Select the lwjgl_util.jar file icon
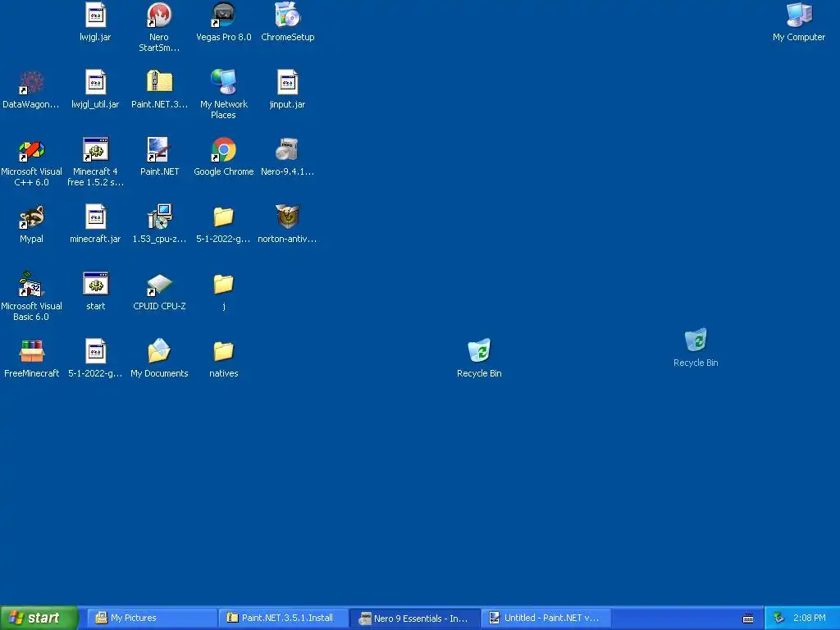The height and width of the screenshot is (630, 840). (x=95, y=83)
